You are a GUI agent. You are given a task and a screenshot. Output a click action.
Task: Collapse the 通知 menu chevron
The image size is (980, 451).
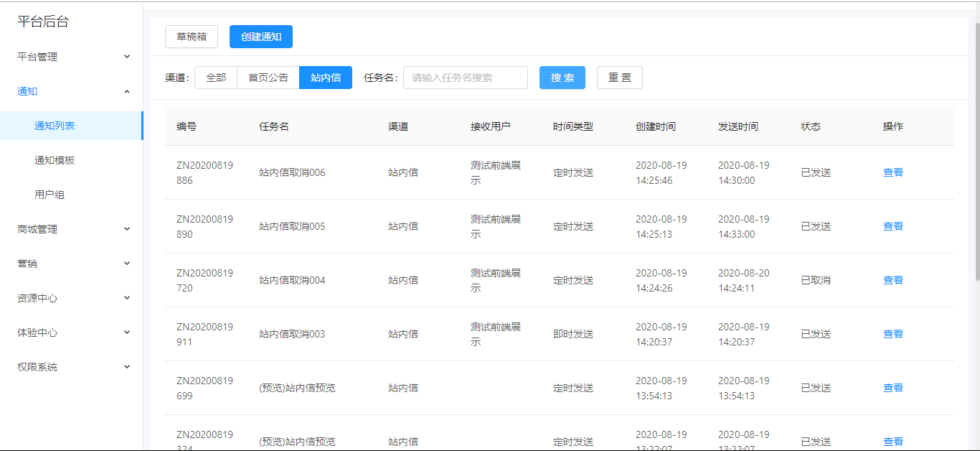(x=127, y=91)
